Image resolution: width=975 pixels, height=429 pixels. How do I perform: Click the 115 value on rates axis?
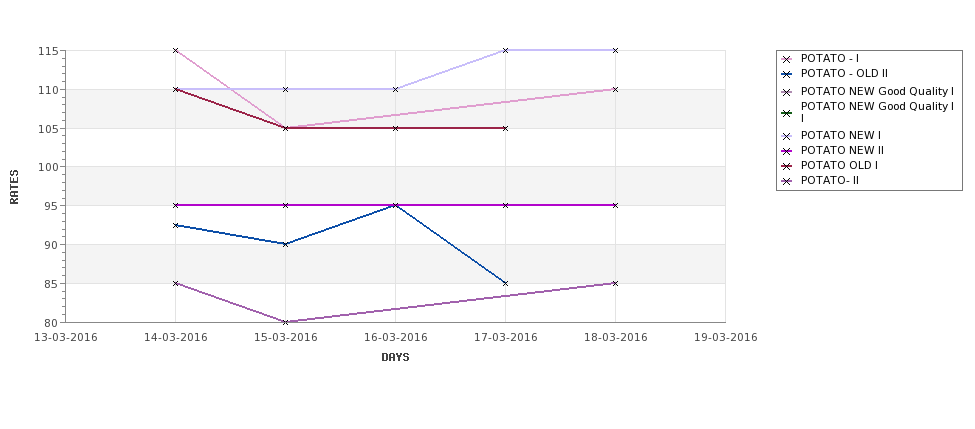click(x=50, y=51)
